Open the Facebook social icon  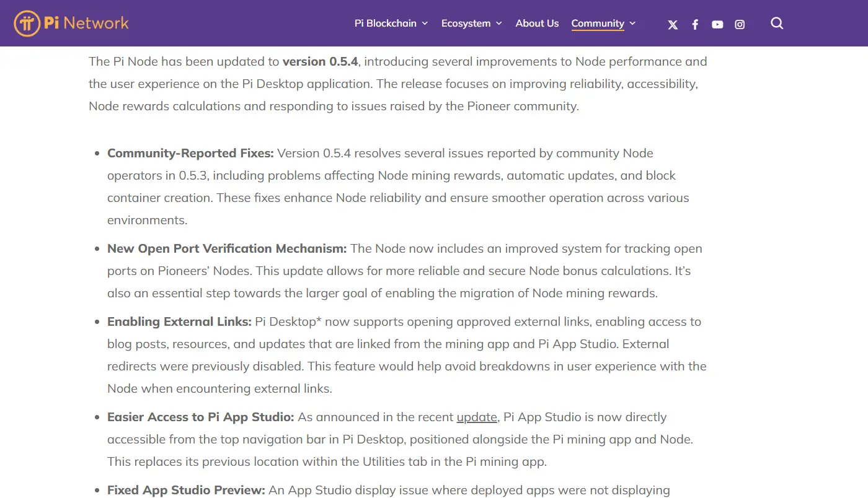(x=695, y=25)
